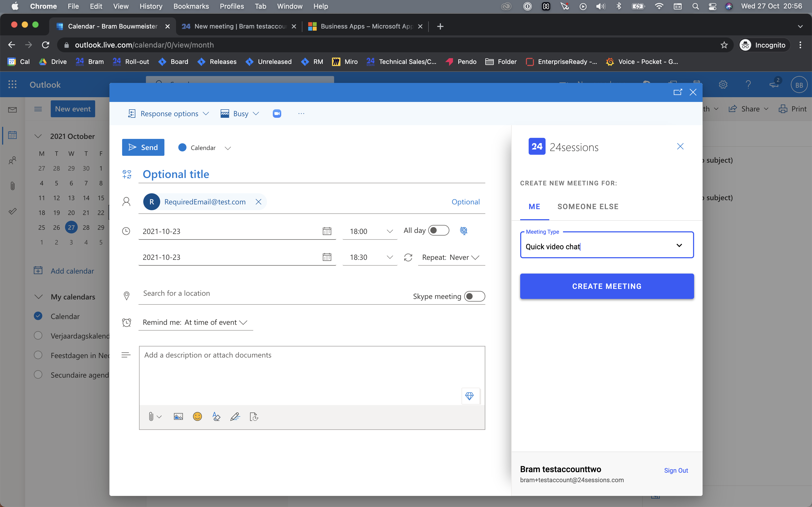
Task: Click the drawing pen icon
Action: [x=235, y=416]
